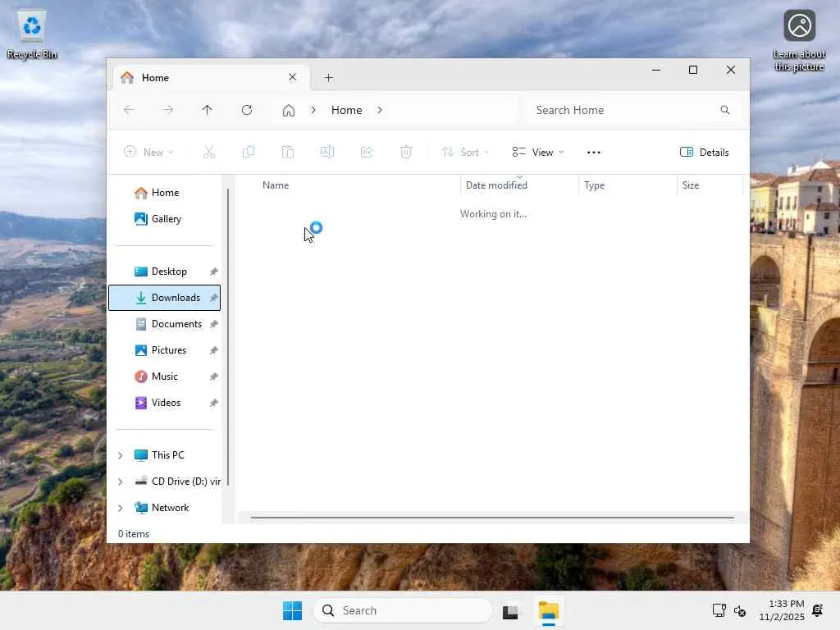Image resolution: width=840 pixels, height=630 pixels.
Task: Refresh the current folder view
Action: coord(247,110)
